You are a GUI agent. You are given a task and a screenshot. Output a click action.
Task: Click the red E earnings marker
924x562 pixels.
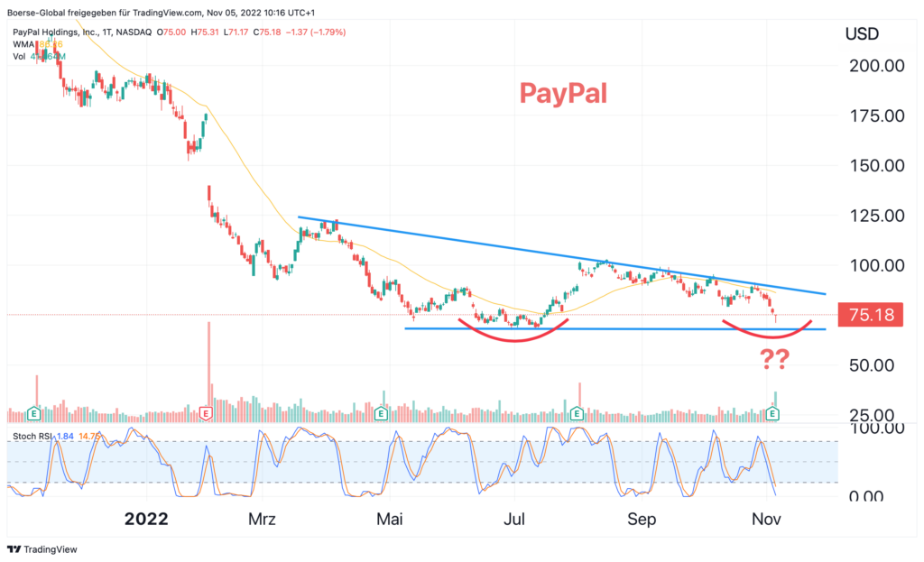coord(206,413)
